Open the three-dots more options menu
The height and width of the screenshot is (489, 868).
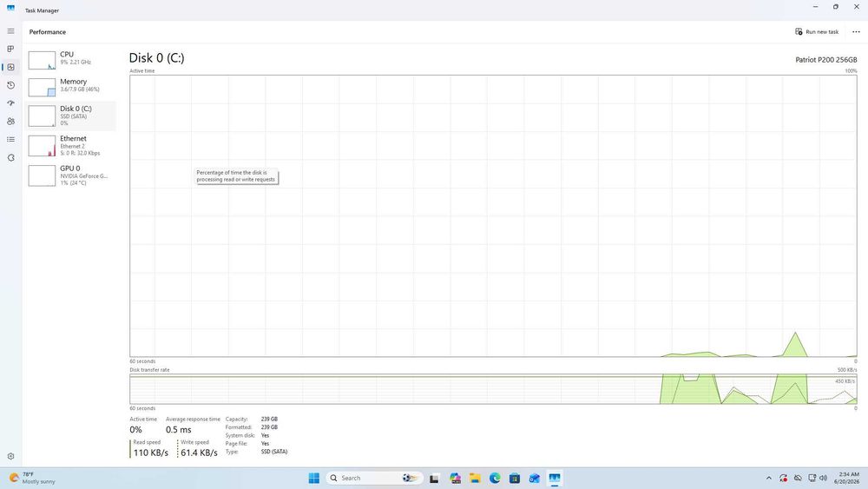(856, 31)
